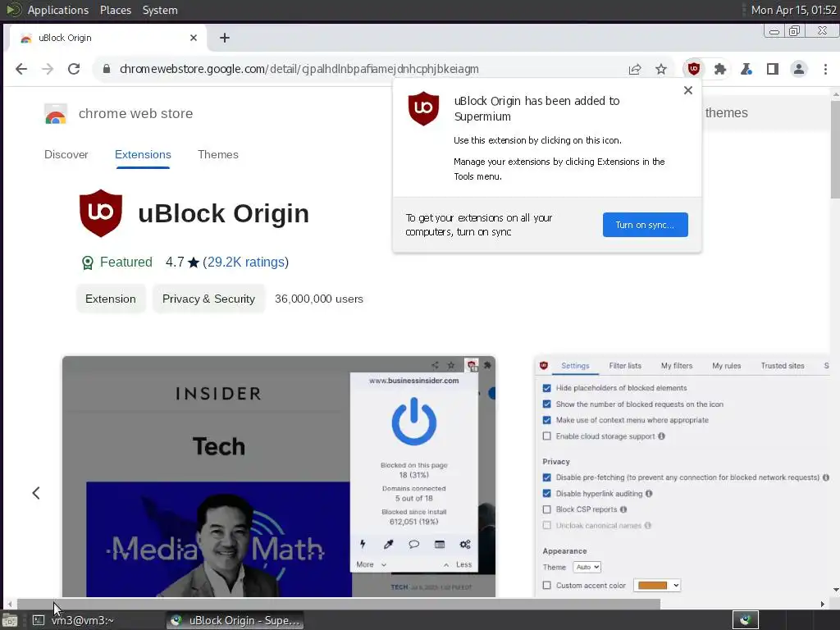Open the accent color dropdown arrow
The image size is (840, 630).
coord(676,586)
